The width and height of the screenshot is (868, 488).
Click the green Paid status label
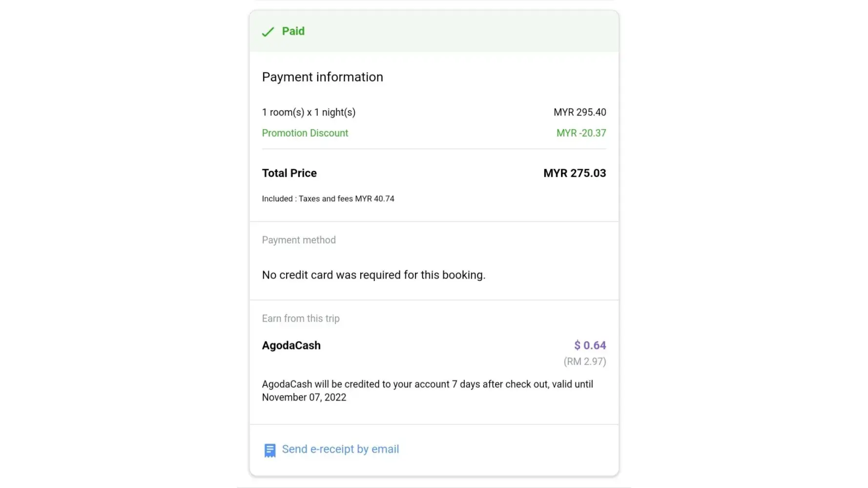[293, 31]
